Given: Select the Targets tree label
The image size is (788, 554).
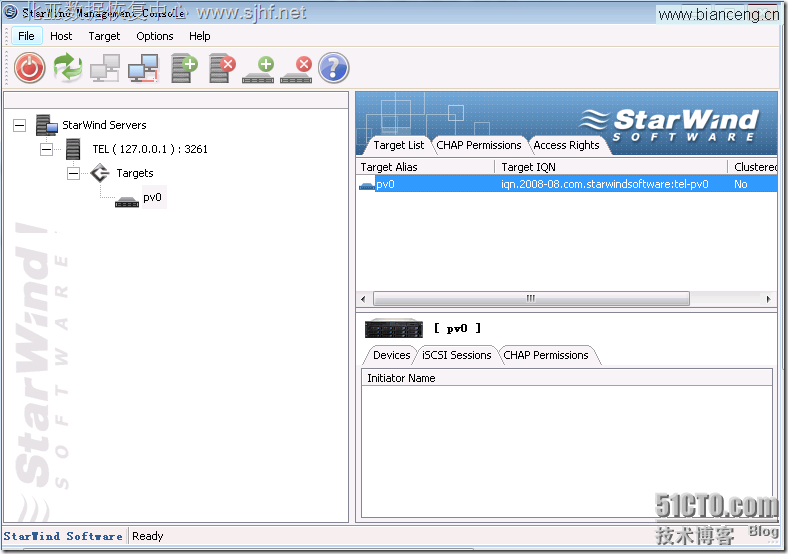Looking at the screenshot, I should [x=135, y=173].
